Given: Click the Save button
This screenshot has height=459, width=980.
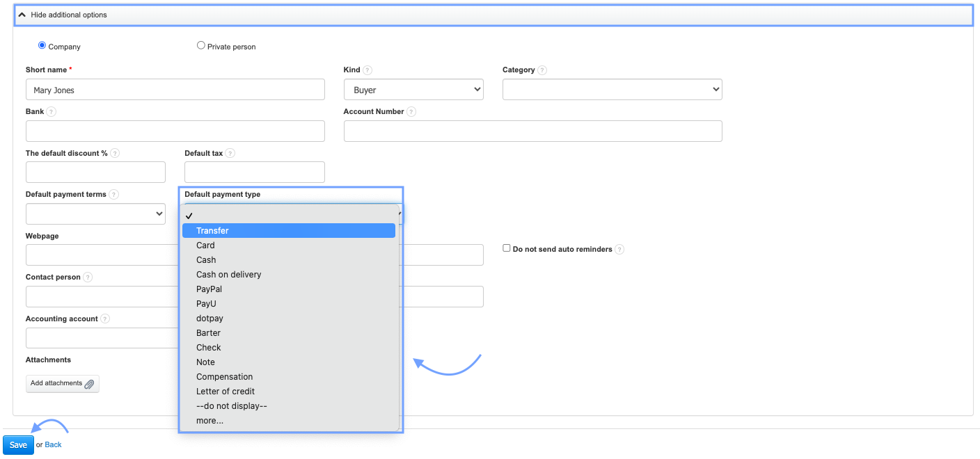Looking at the screenshot, I should coord(18,445).
